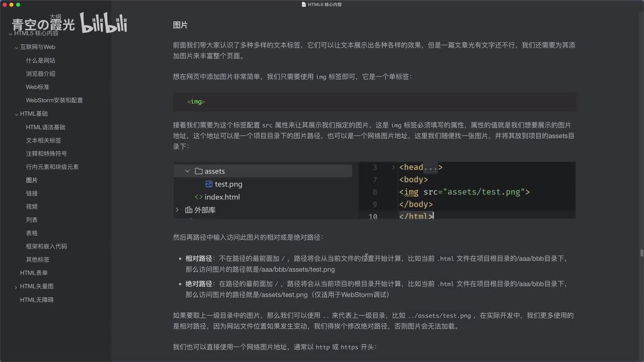Viewport: 644px width, 362px height.
Task: Click the HTML5 核心内容 window title
Action: point(325,4)
